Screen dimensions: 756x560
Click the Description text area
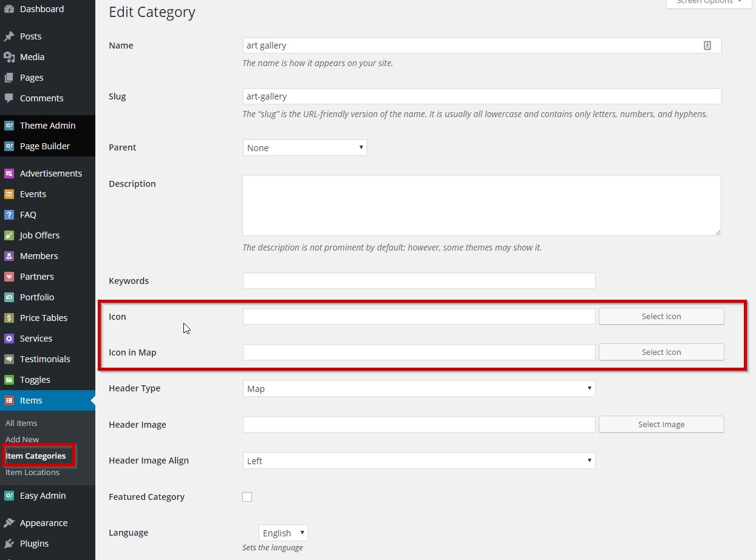pyautogui.click(x=482, y=205)
